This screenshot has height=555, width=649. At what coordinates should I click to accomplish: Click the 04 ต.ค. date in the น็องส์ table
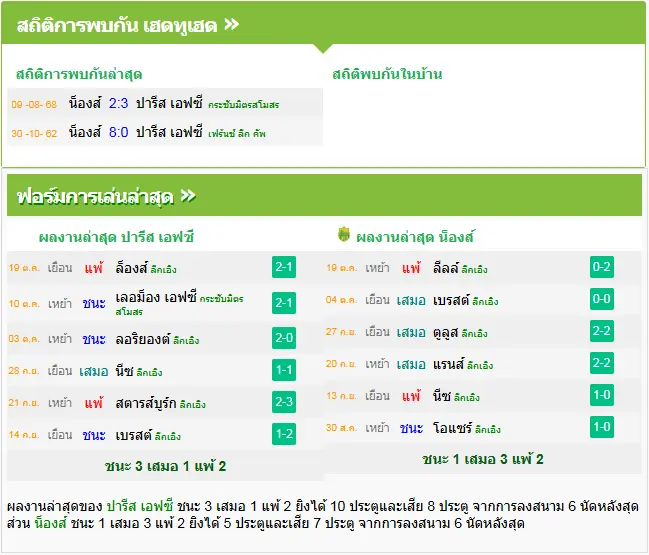click(341, 300)
